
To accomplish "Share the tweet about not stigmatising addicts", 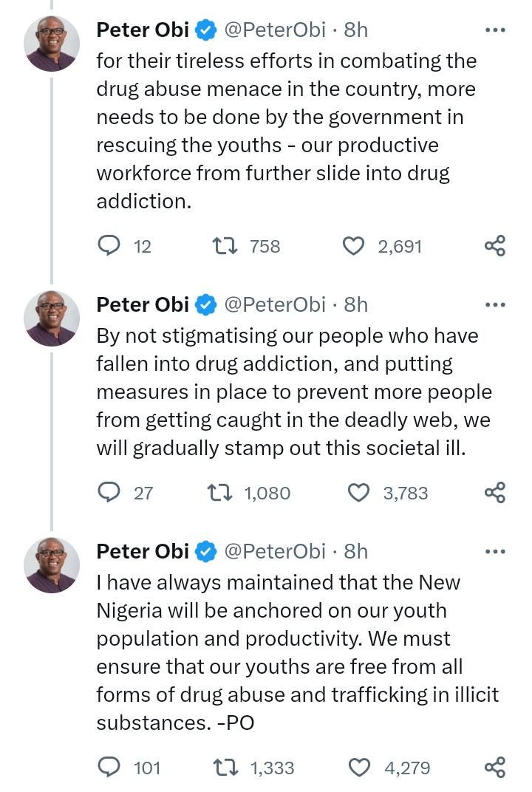I will (494, 493).
